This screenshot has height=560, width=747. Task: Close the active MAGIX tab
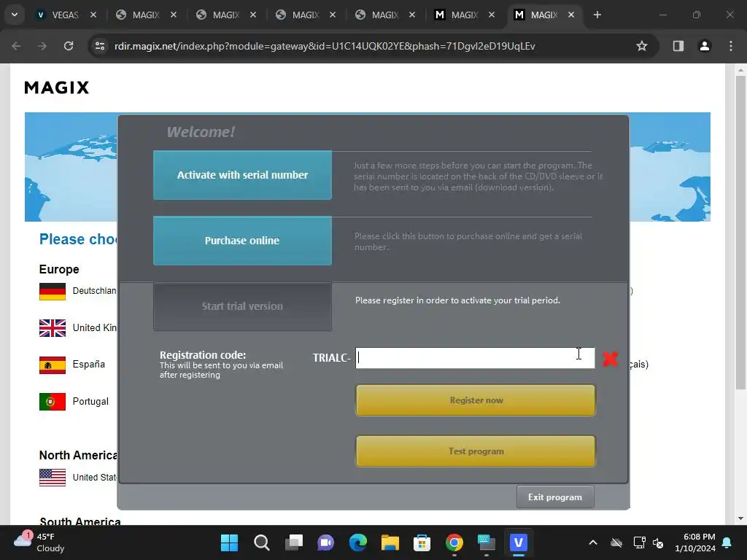(x=570, y=15)
